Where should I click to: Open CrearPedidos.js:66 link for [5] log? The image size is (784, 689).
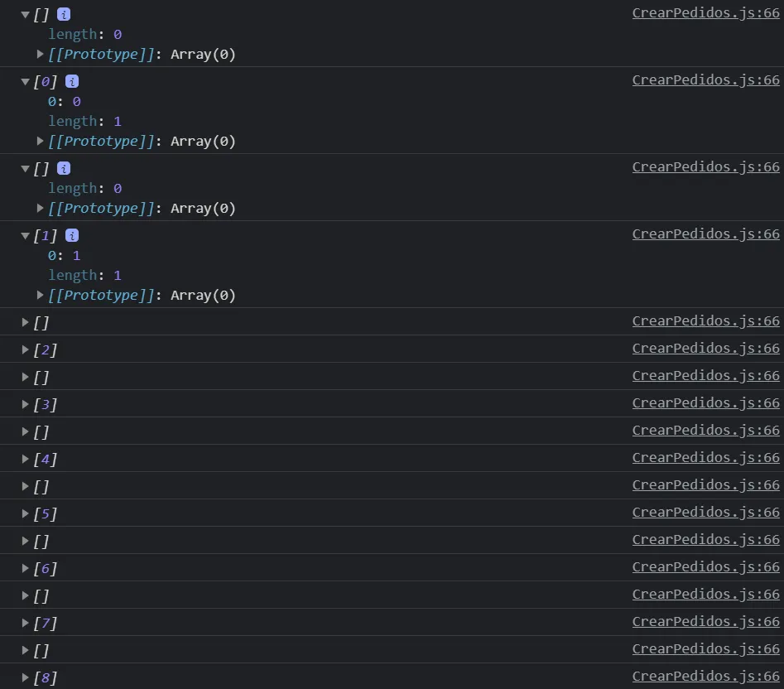705,512
